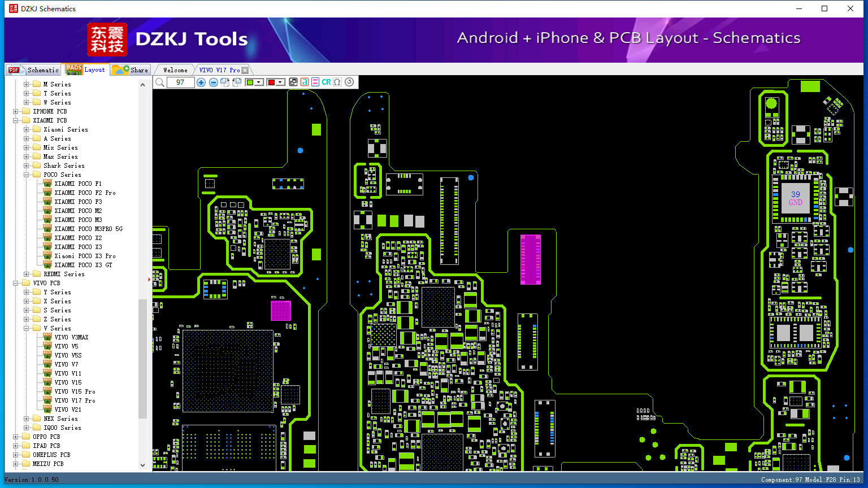Open the Share tab
Screen dimensions: 868x488
(x=130, y=70)
